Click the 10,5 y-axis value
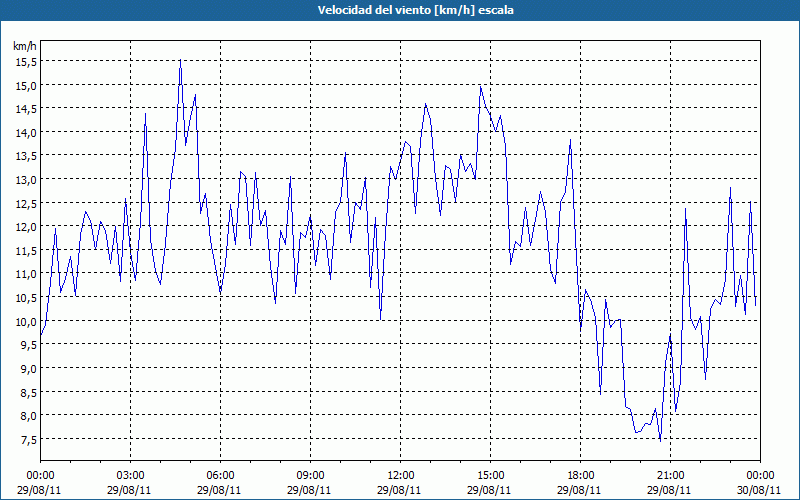 (x=27, y=298)
